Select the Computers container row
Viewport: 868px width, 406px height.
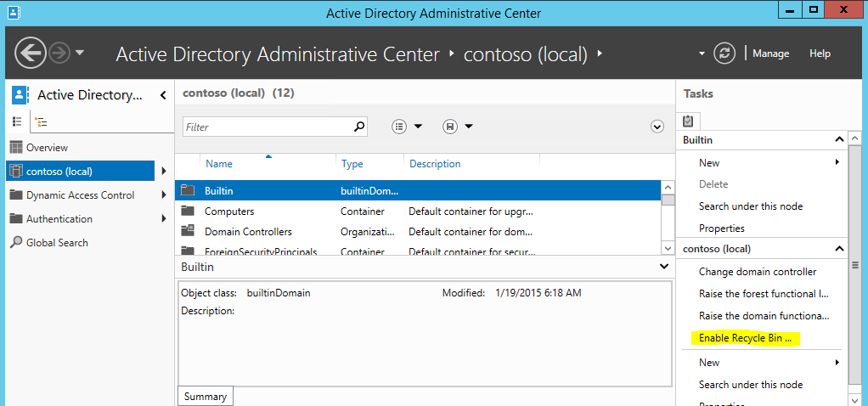coord(418,211)
